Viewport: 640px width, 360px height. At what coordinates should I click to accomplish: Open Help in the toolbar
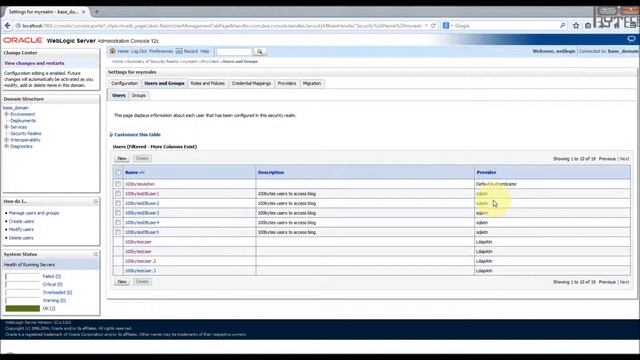coord(205,51)
